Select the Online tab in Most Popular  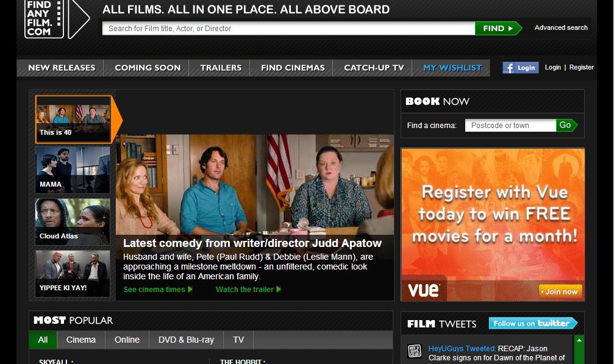(127, 340)
